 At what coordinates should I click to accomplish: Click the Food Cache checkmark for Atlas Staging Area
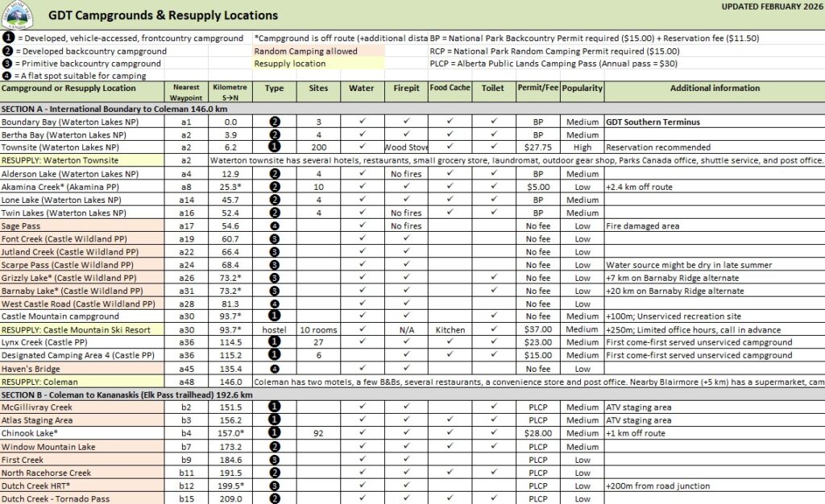tap(450, 420)
